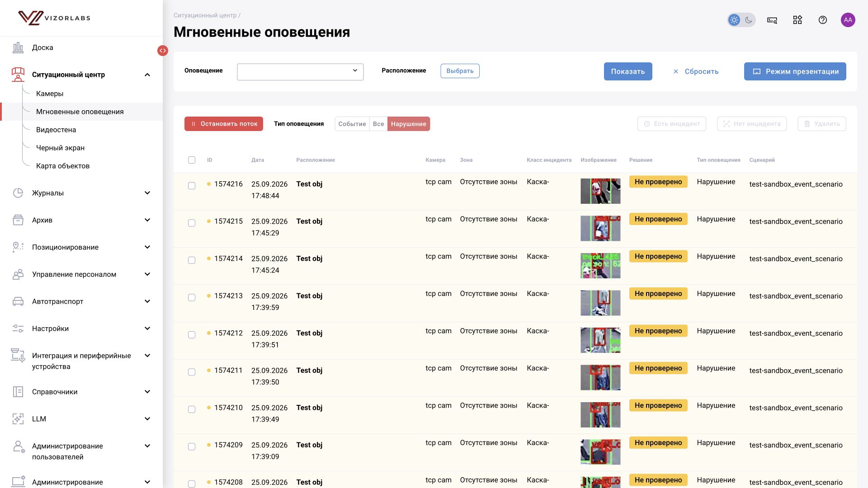Click the Справочники book icon
This screenshot has height=488, width=868.
point(18,392)
